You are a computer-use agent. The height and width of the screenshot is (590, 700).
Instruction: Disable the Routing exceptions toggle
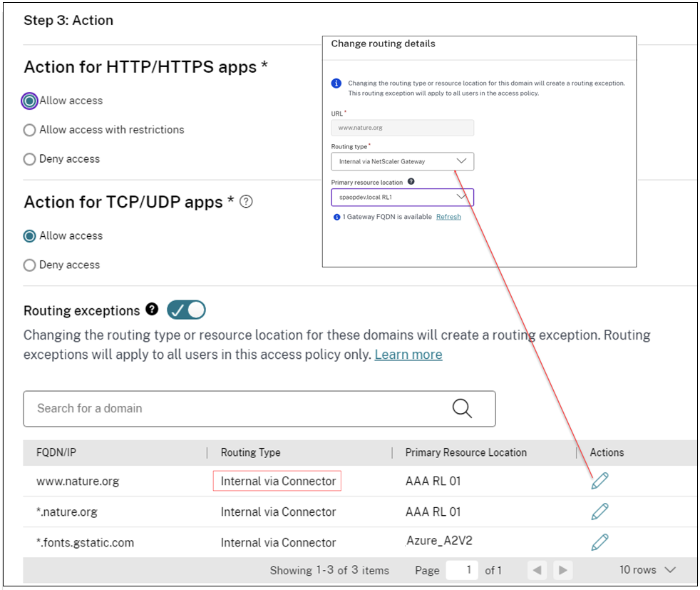(186, 309)
